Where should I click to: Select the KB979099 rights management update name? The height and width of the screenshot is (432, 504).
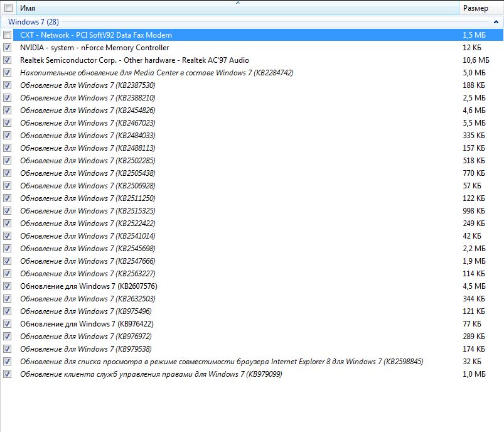tap(151, 374)
